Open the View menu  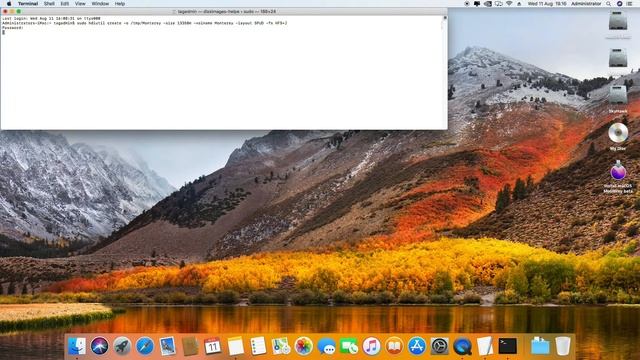pyautogui.click(x=80, y=4)
